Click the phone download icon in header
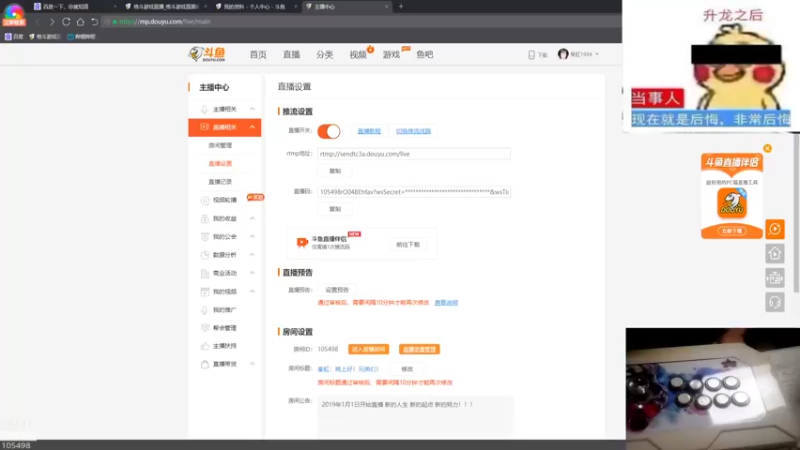Viewport: 800px width, 450px height. (531, 55)
